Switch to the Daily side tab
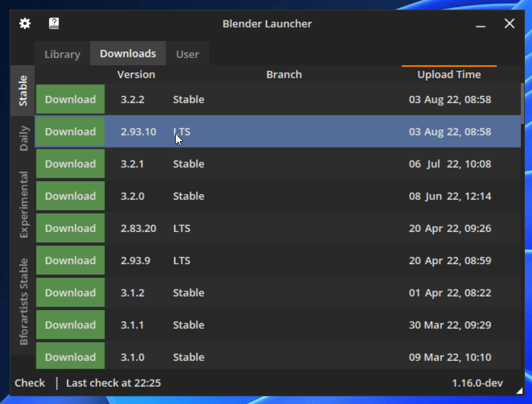Viewport: 532px width, 404px height. (23, 138)
